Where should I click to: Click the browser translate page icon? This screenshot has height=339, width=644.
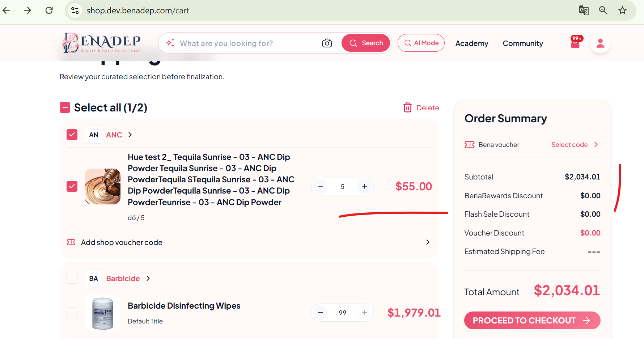coord(584,10)
